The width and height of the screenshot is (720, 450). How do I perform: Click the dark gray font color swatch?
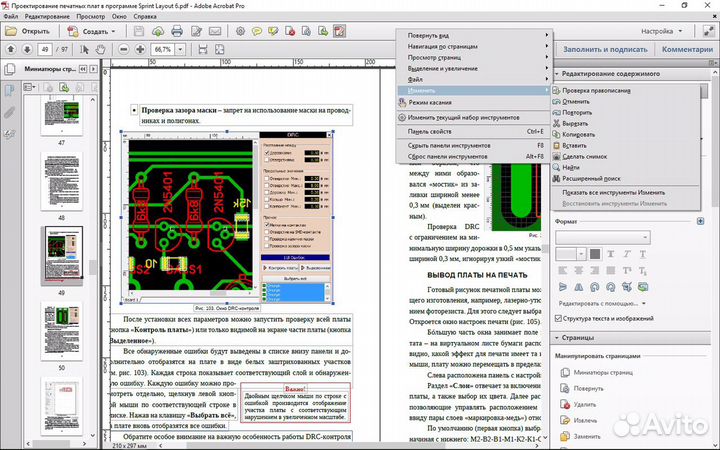595,253
